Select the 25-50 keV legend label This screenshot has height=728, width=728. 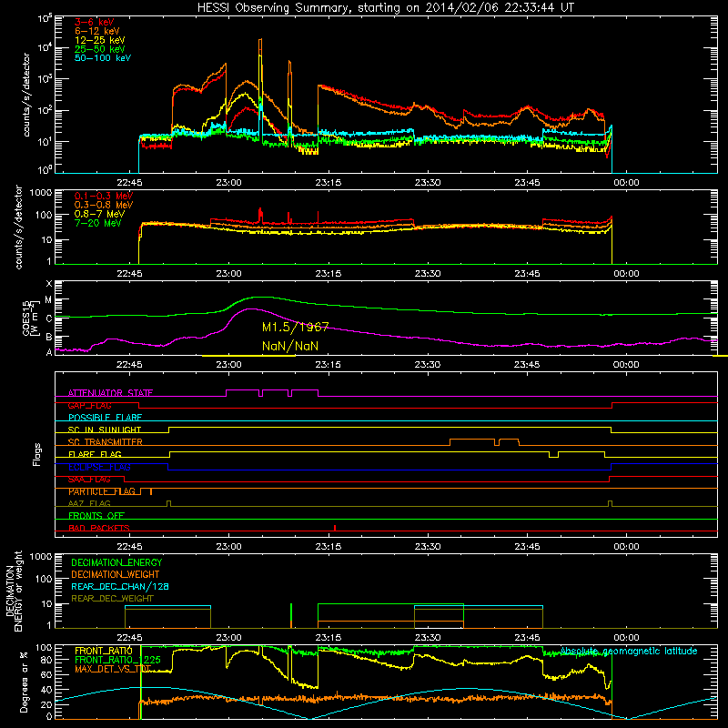coord(99,49)
